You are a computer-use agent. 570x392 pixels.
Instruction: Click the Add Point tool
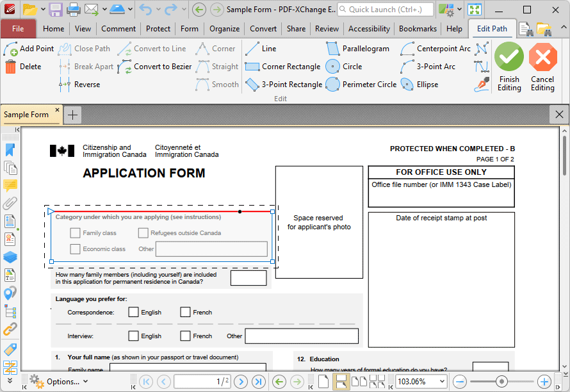coord(29,49)
